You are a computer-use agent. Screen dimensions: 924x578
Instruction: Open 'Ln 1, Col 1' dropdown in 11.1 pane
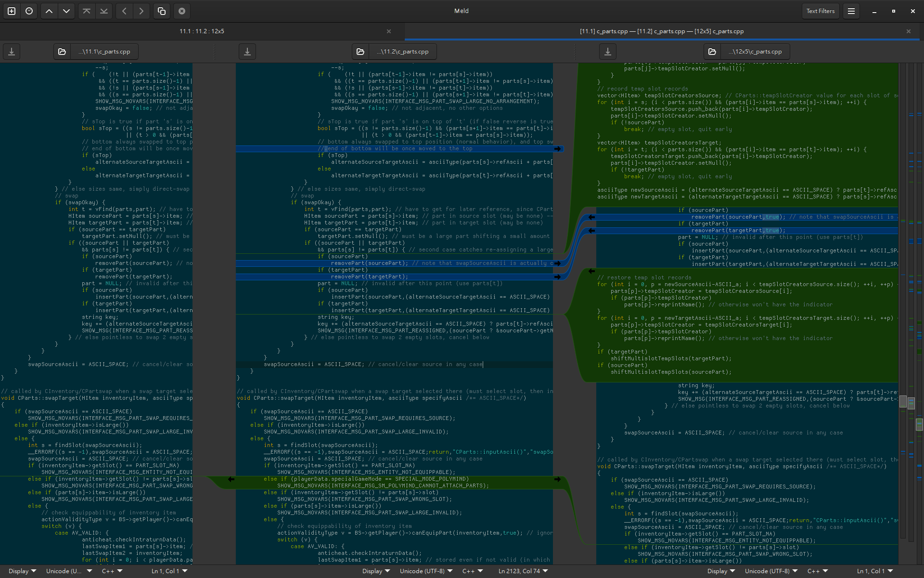(x=169, y=571)
